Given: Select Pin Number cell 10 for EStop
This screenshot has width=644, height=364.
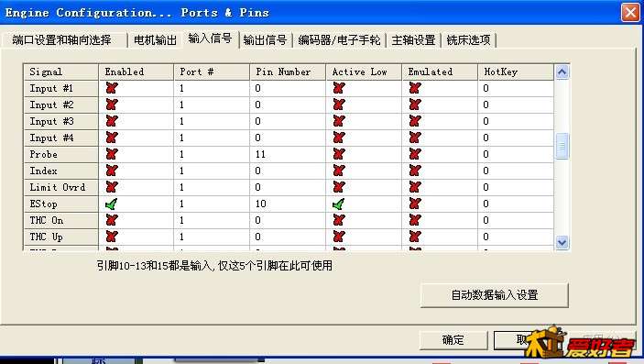Looking at the screenshot, I should 288,204.
